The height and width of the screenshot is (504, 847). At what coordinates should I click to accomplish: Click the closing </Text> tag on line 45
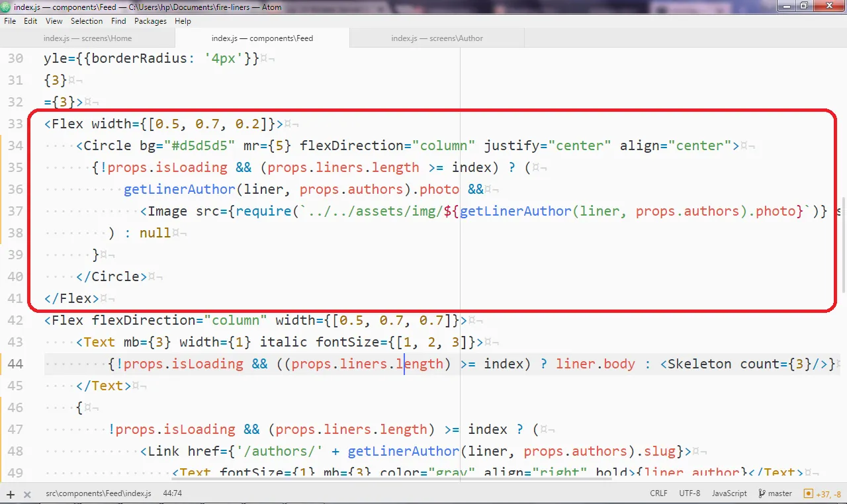[x=103, y=386]
